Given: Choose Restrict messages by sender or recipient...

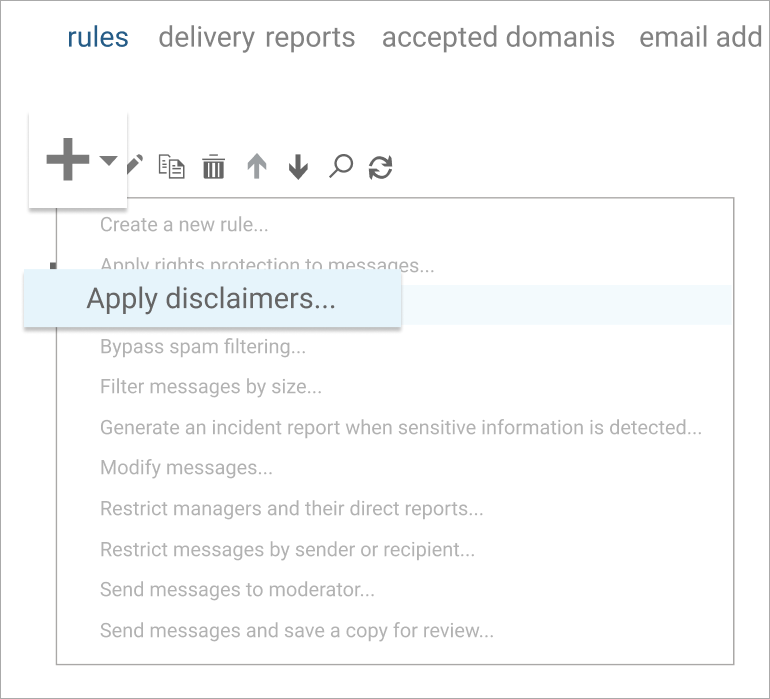Looking at the screenshot, I should (287, 550).
